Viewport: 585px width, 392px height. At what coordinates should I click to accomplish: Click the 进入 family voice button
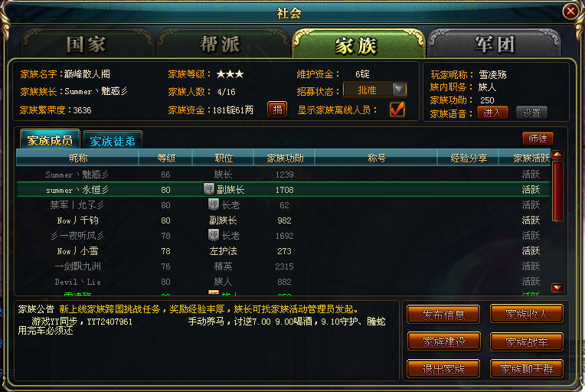(x=492, y=113)
